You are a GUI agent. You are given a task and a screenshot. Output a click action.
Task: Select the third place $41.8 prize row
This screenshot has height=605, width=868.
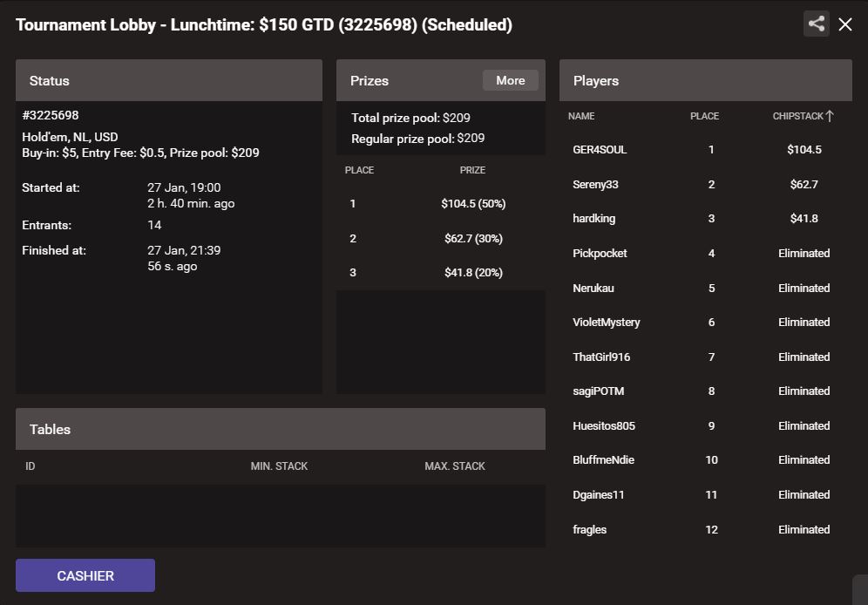pos(441,272)
